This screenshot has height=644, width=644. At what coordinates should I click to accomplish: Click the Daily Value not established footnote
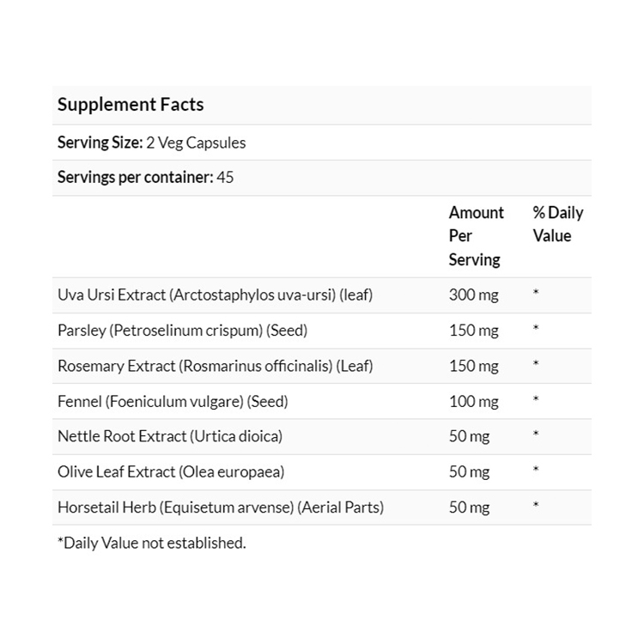tap(151, 543)
